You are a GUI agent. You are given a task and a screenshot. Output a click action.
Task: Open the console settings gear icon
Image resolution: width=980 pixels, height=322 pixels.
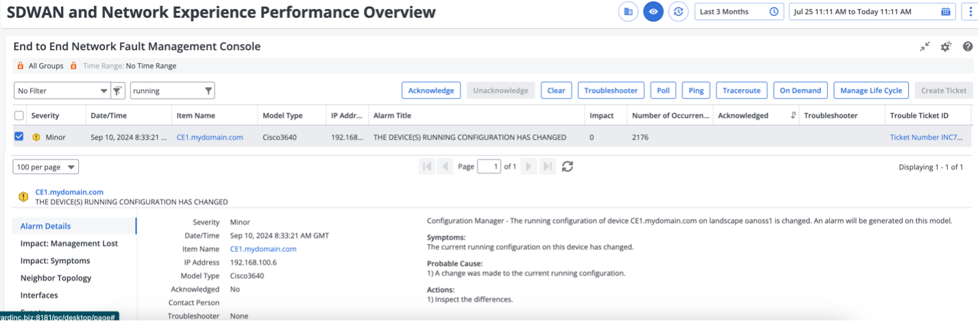tap(946, 47)
